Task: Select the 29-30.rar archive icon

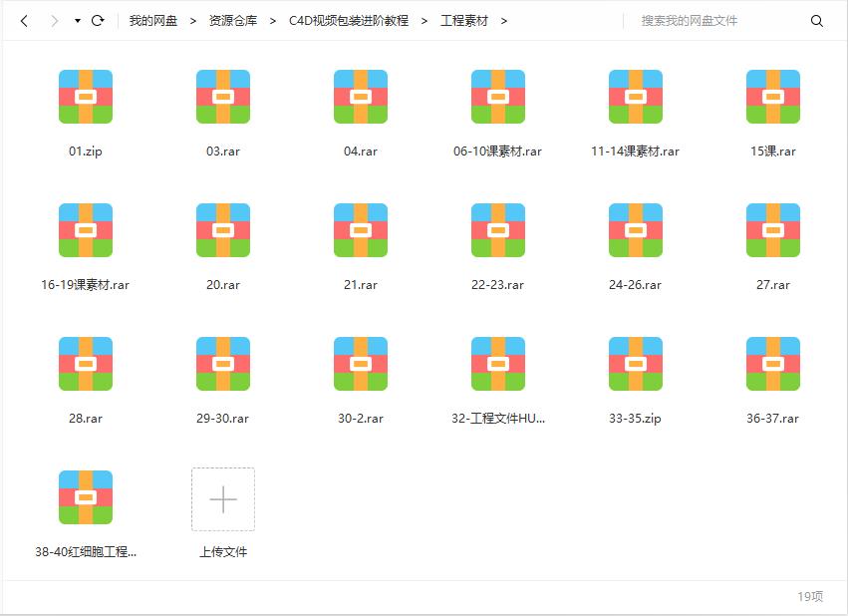Action: coord(223,364)
